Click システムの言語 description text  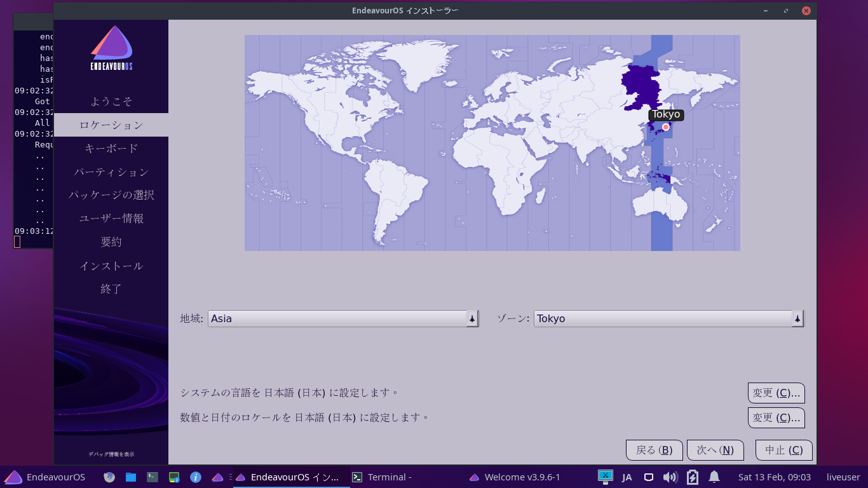click(289, 393)
